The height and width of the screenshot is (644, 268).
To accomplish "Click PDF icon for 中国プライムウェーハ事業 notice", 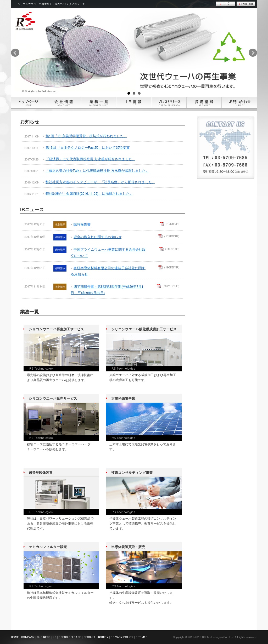I will [161, 249].
